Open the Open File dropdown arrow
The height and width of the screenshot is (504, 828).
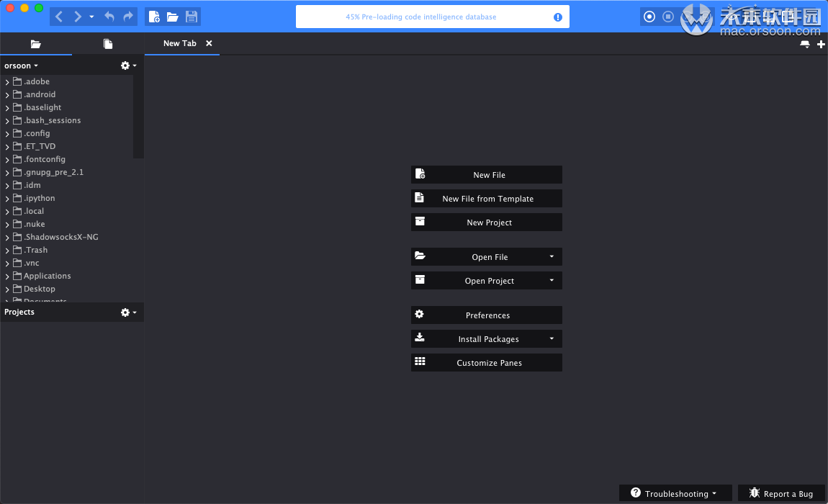click(552, 257)
